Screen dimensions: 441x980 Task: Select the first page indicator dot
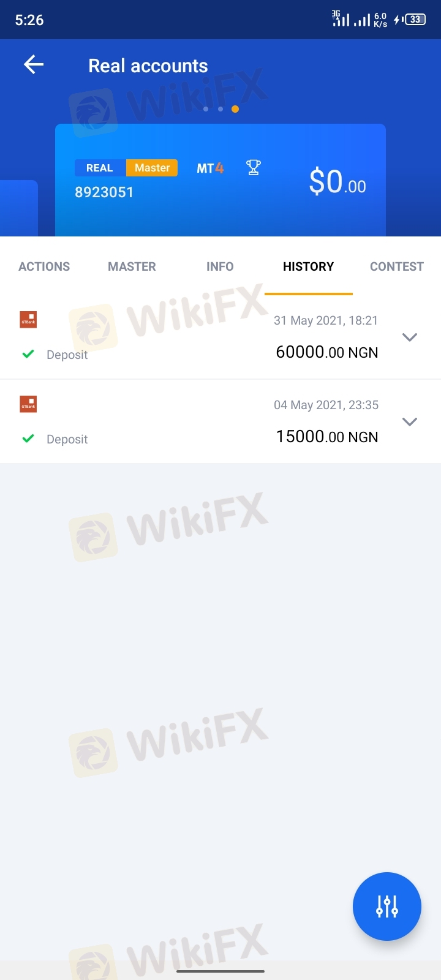coord(205,109)
